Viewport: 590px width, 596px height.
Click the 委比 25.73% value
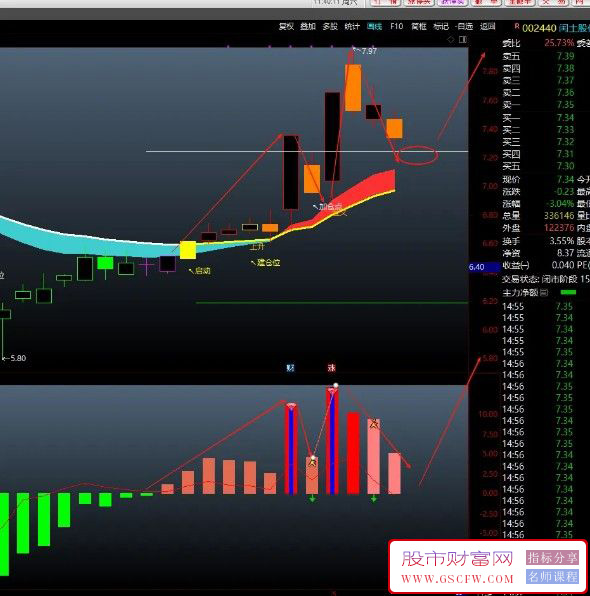click(x=559, y=43)
